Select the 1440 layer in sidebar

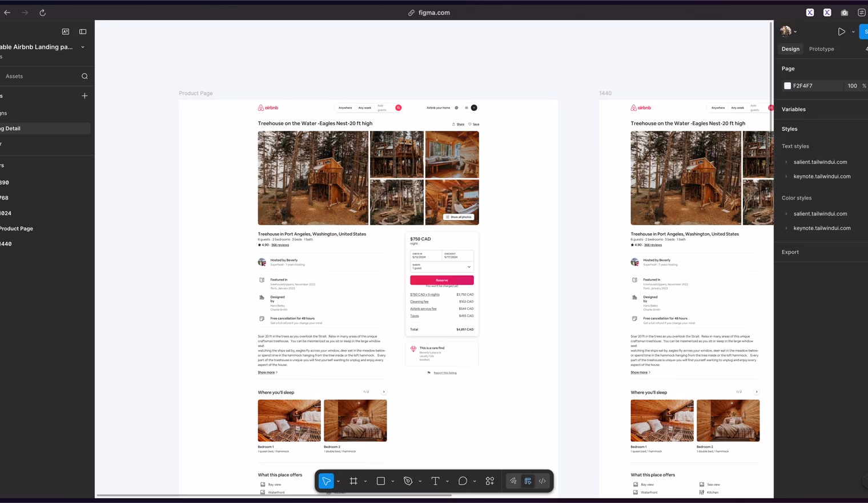point(6,244)
